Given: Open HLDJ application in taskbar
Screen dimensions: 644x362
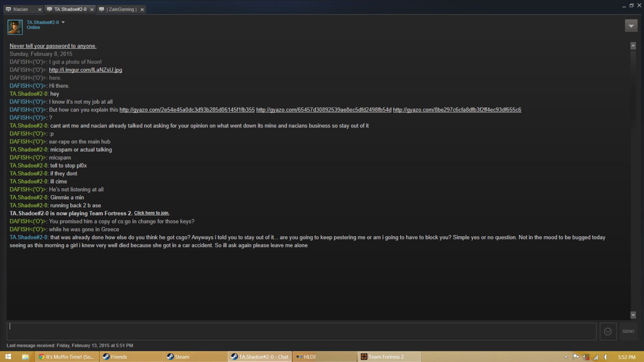Looking at the screenshot, I should 324,357.
